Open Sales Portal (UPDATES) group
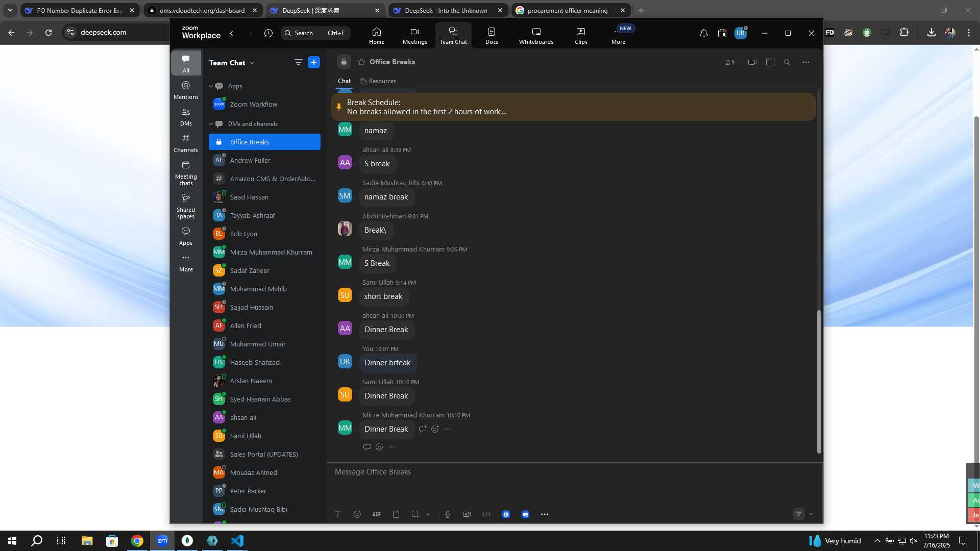 coord(264,454)
